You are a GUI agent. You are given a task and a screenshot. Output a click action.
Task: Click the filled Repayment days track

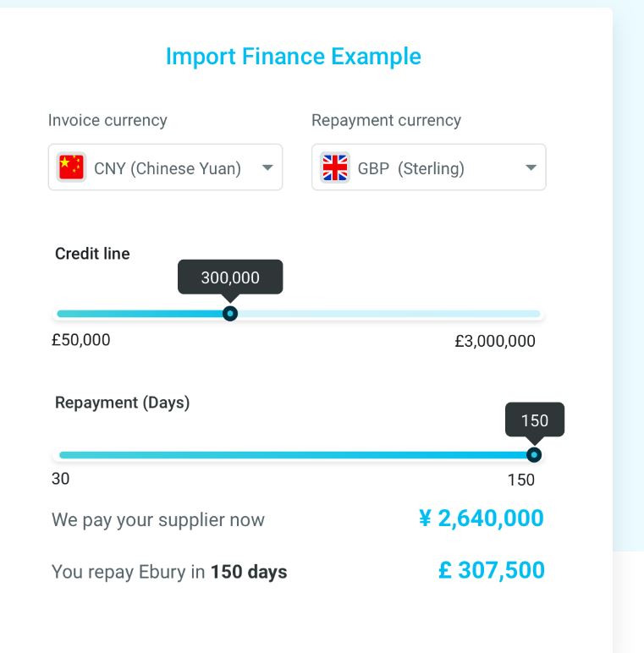tap(293, 455)
